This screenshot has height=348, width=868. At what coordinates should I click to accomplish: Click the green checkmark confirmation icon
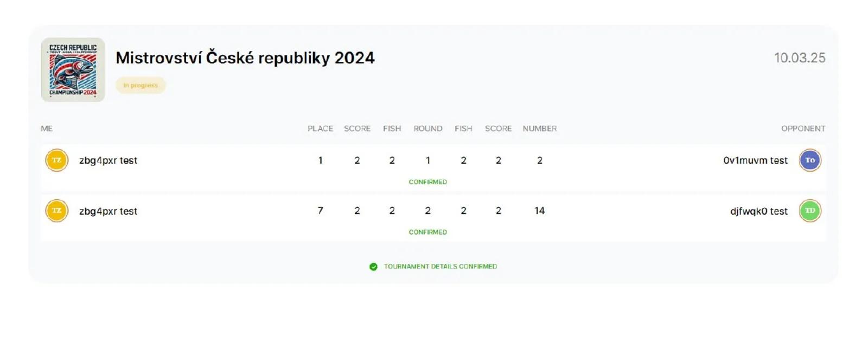(x=373, y=267)
